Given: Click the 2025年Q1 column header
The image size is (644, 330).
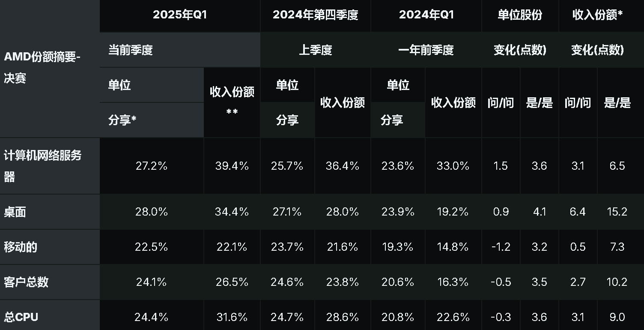Looking at the screenshot, I should pyautogui.click(x=180, y=15).
